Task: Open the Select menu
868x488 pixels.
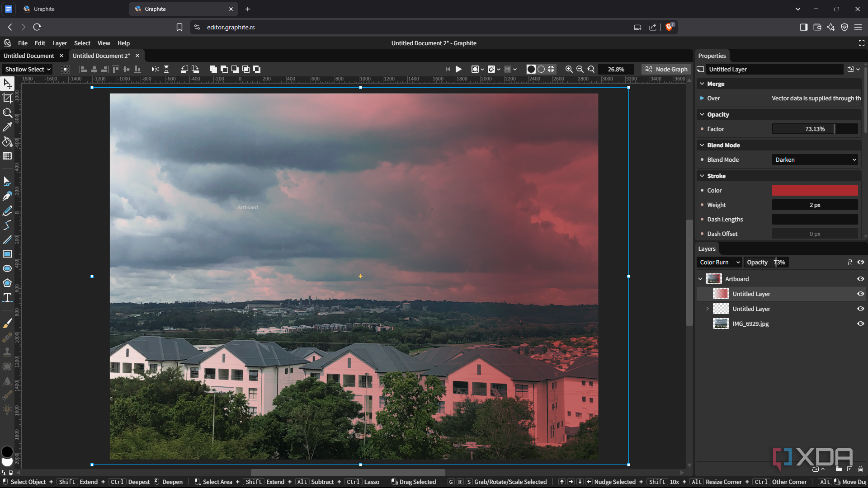Action: (82, 43)
